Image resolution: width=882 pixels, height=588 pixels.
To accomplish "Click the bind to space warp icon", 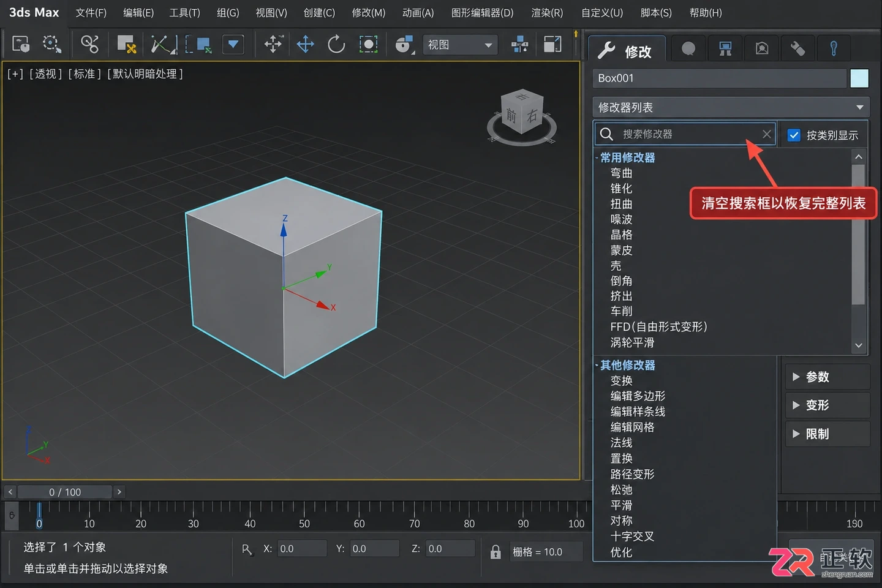I will click(164, 44).
